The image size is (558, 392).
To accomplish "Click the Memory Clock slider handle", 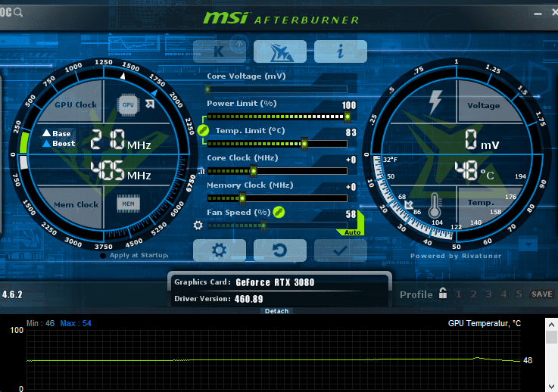I will point(242,198).
